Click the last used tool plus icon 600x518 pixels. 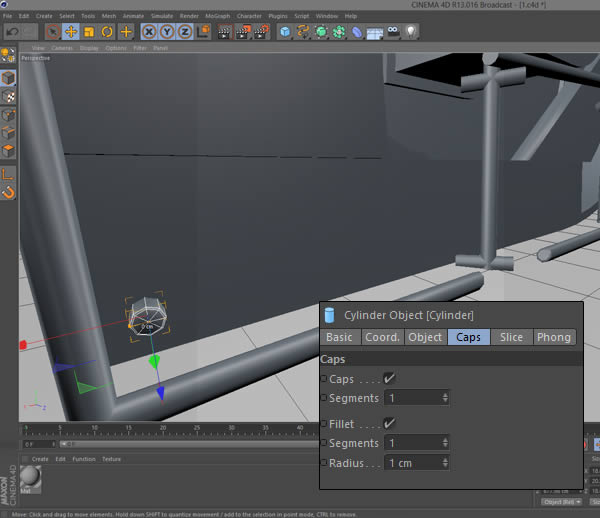(126, 32)
